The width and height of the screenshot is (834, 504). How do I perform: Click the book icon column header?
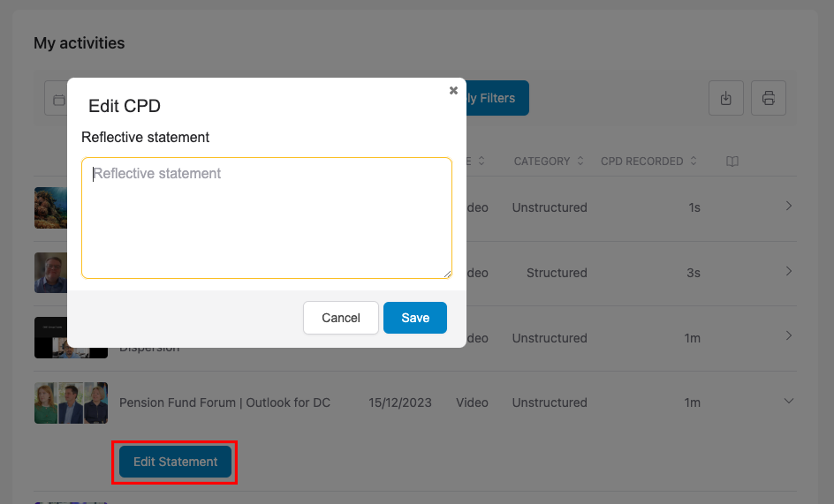(732, 162)
